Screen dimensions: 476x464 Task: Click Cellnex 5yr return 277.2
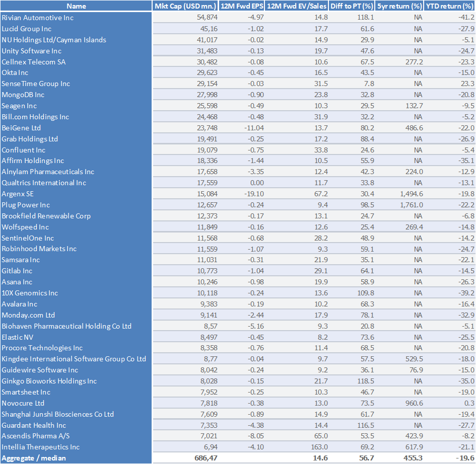pyautogui.click(x=415, y=62)
